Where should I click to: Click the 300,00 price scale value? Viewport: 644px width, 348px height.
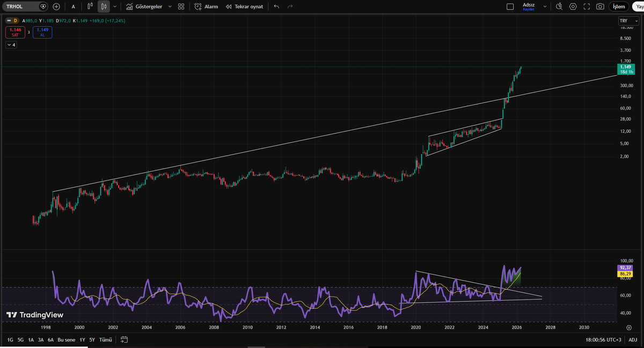626,86
